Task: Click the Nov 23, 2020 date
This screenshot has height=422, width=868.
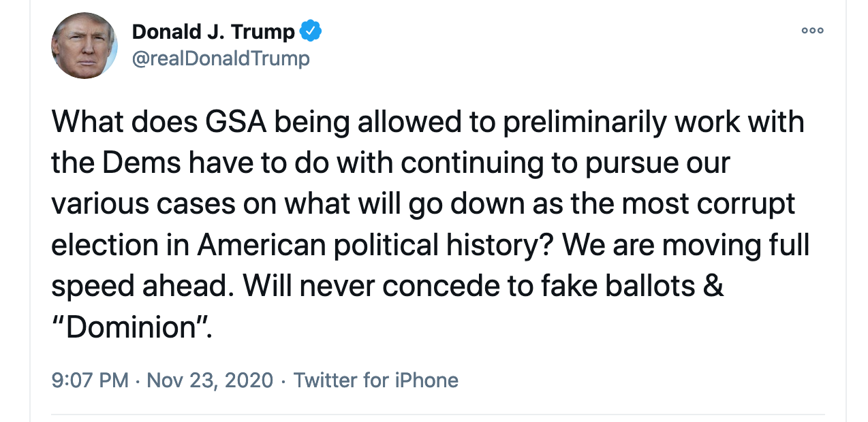Action: pos(210,380)
